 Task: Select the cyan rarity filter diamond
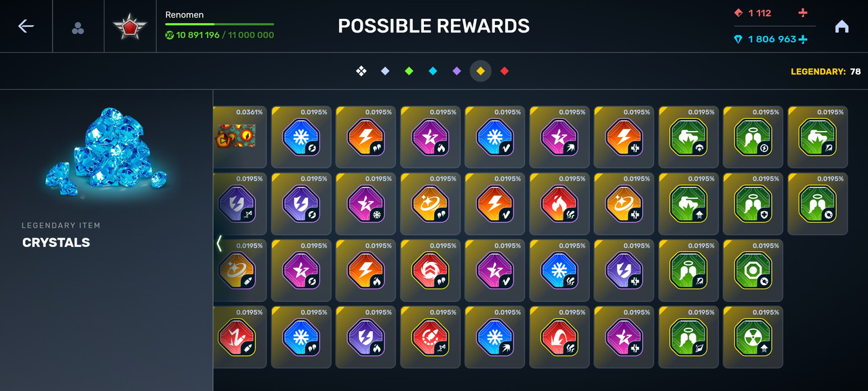click(x=433, y=71)
